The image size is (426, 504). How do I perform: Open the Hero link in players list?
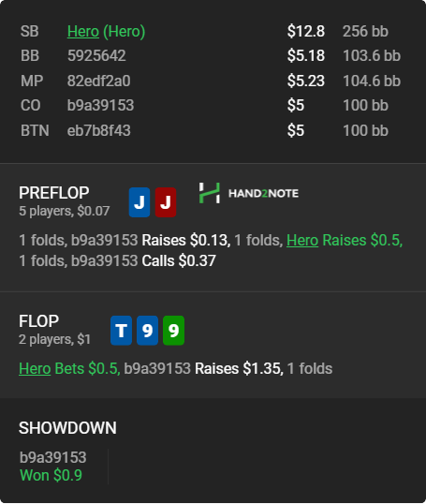pos(83,32)
